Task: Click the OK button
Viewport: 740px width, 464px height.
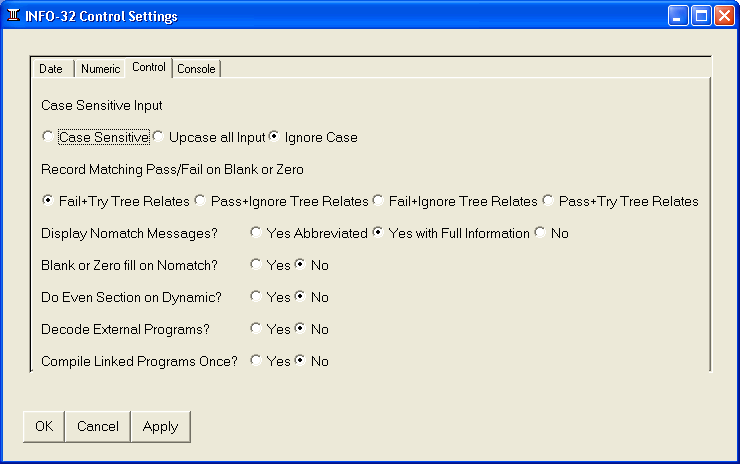Action: [44, 426]
